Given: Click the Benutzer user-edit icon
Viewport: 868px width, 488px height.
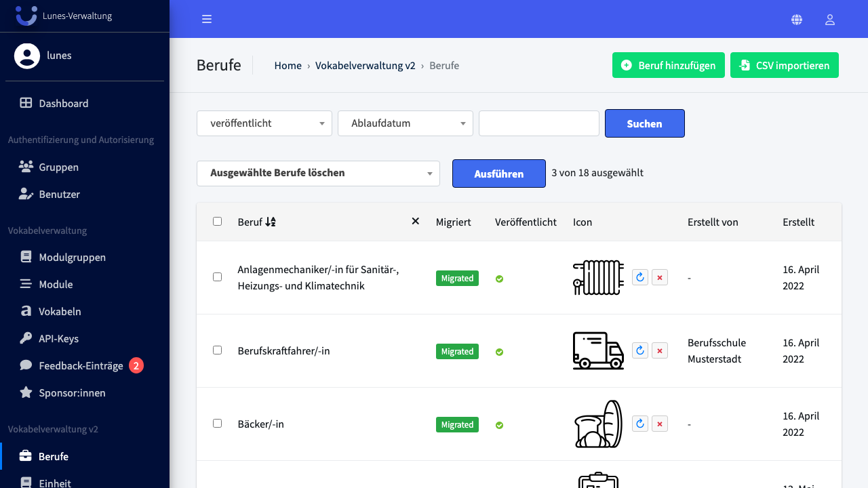Looking at the screenshot, I should (26, 194).
